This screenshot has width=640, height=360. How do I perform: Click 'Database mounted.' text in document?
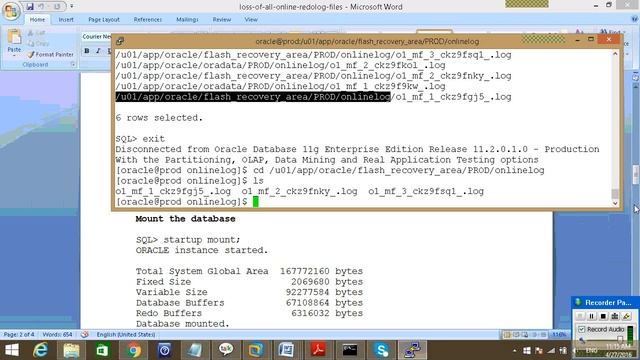tap(182, 324)
